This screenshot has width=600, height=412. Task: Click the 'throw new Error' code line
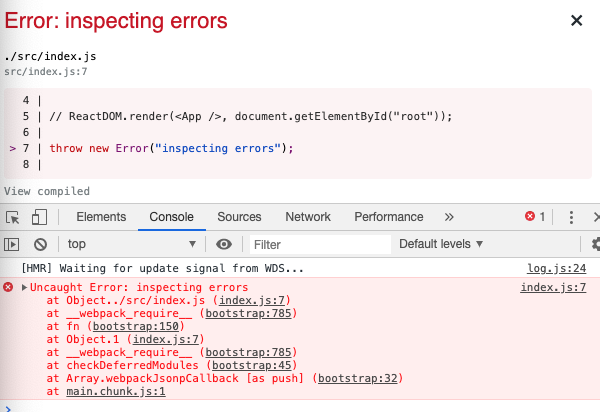[x=171, y=148]
